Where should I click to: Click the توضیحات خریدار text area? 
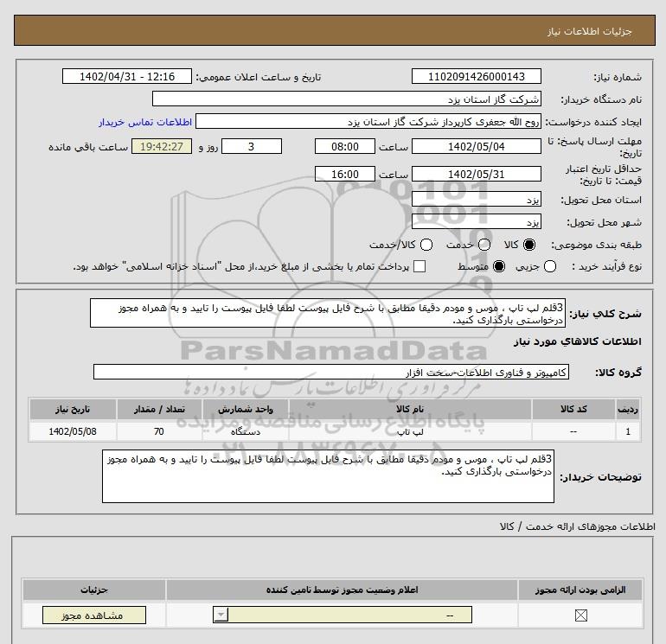pyautogui.click(x=328, y=476)
